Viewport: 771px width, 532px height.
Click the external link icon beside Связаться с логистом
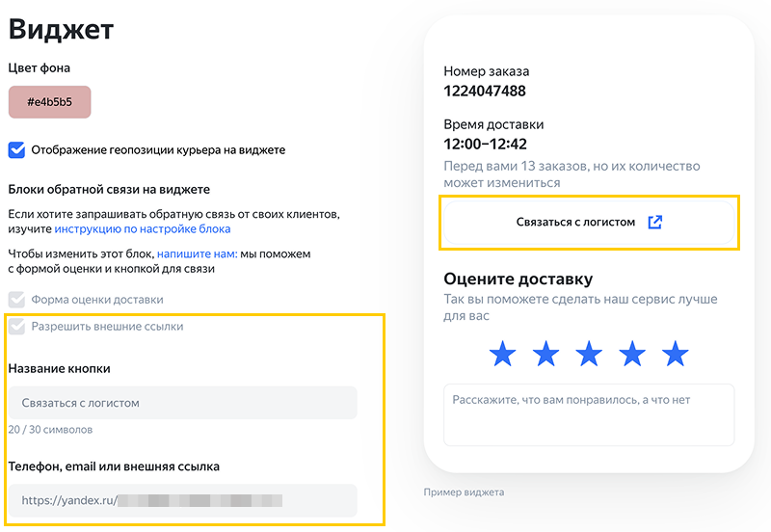pos(655,222)
